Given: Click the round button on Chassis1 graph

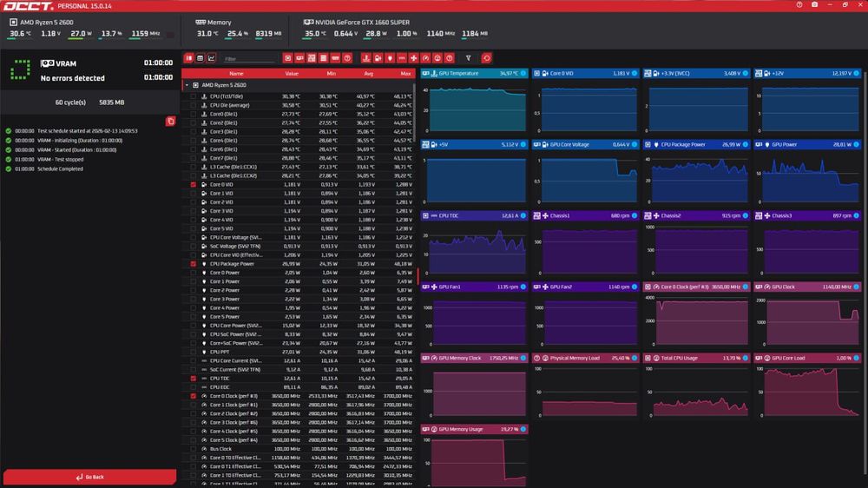Looking at the screenshot, I should [x=635, y=215].
